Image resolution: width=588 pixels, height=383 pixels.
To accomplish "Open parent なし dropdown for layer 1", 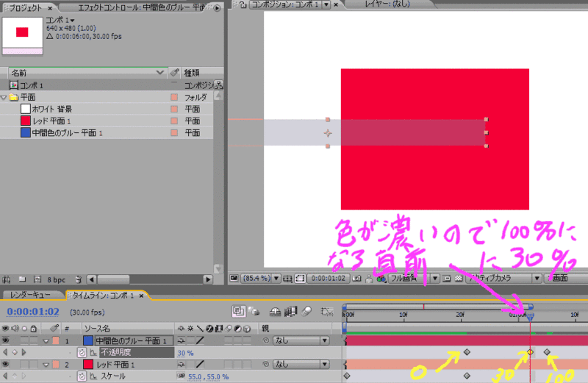I will pyautogui.click(x=301, y=340).
